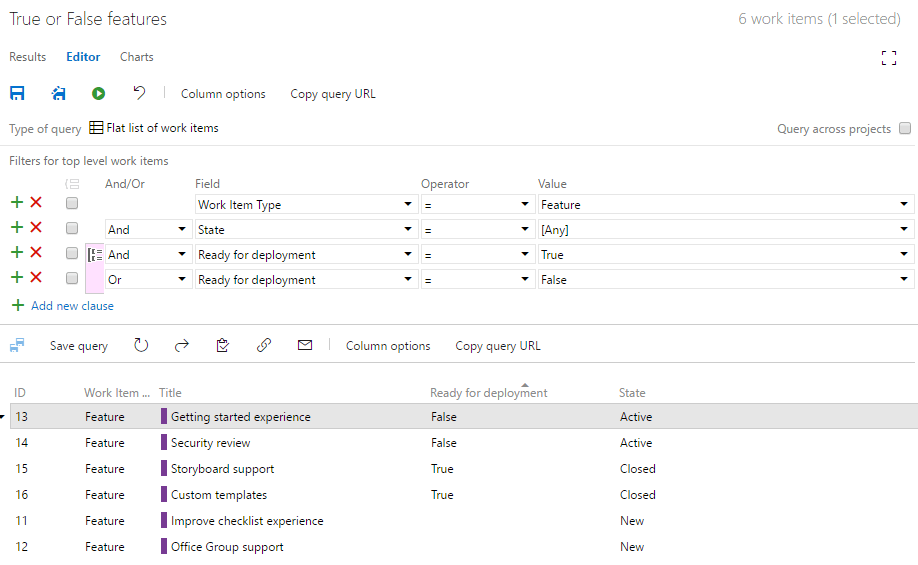The height and width of the screenshot is (565, 918).
Task: Insert a clause above the Or clause row
Action: coord(17,278)
